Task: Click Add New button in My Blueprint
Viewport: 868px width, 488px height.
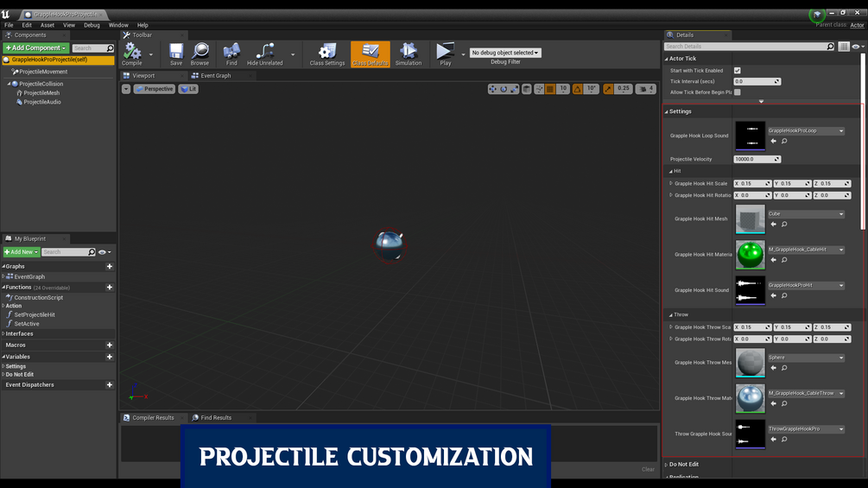Action: pos(21,252)
